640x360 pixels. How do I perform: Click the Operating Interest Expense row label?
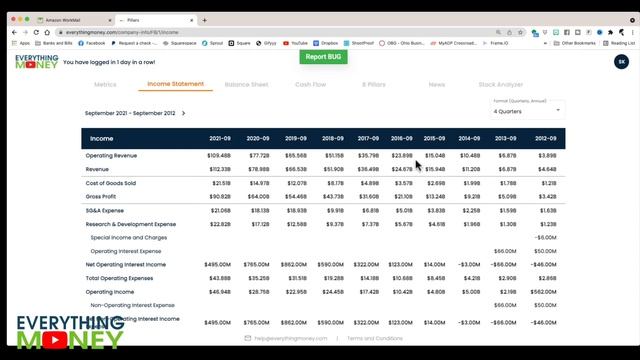(126, 251)
